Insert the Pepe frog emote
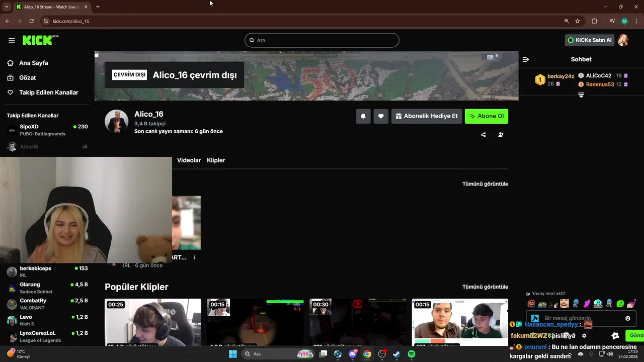The image size is (644, 362). (542, 304)
